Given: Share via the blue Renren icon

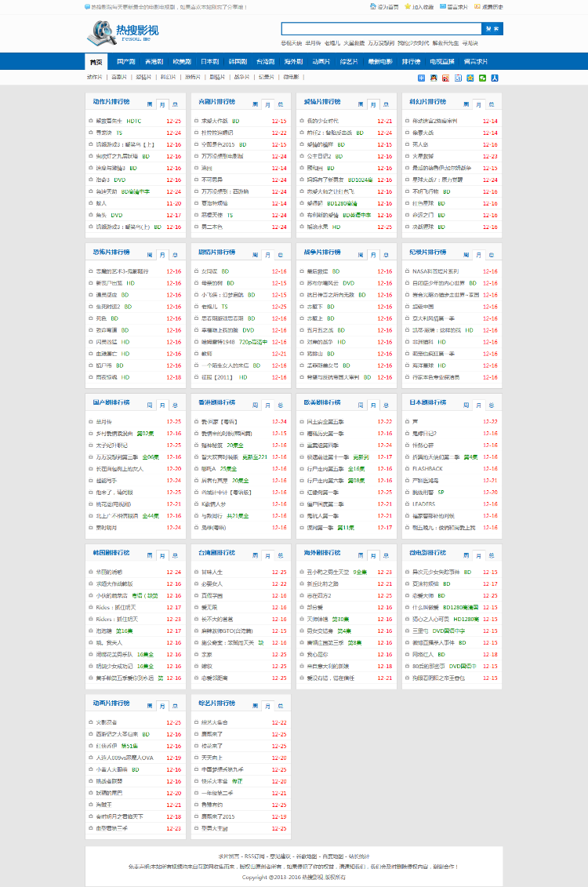Looking at the screenshot, I should point(495,78).
